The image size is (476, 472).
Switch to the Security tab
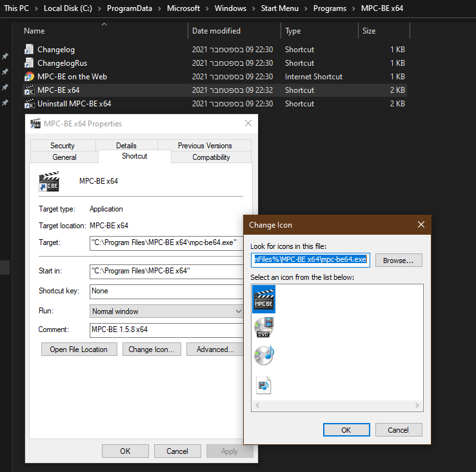[63, 145]
